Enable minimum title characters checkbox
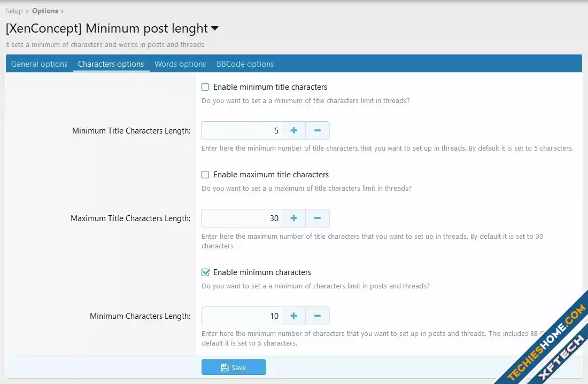 coord(205,87)
